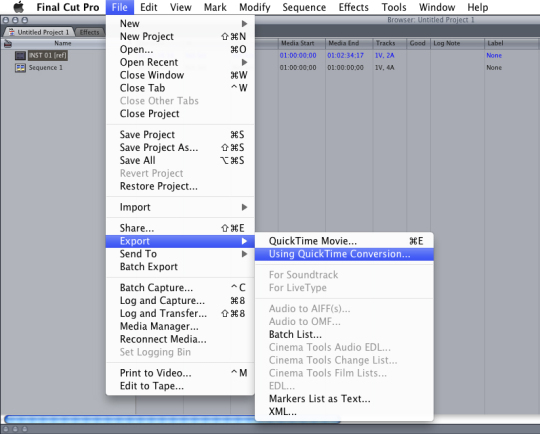Open the Effects menu
Viewport: 540px width, 434px height.
(354, 7)
